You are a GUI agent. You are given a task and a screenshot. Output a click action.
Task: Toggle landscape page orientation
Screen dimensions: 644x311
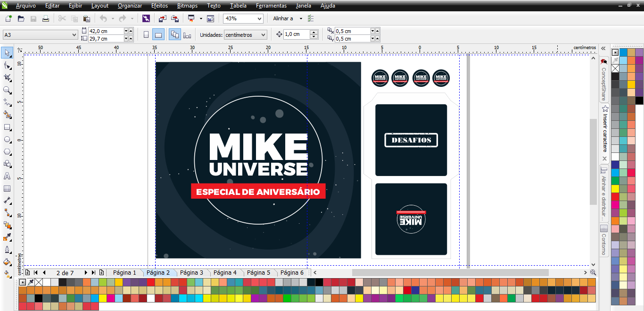[158, 34]
